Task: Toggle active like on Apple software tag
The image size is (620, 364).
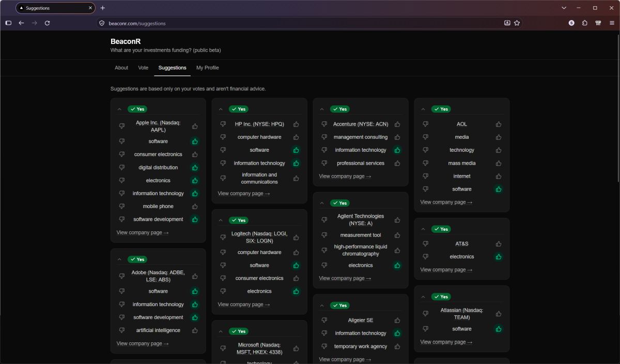Action: click(x=195, y=141)
